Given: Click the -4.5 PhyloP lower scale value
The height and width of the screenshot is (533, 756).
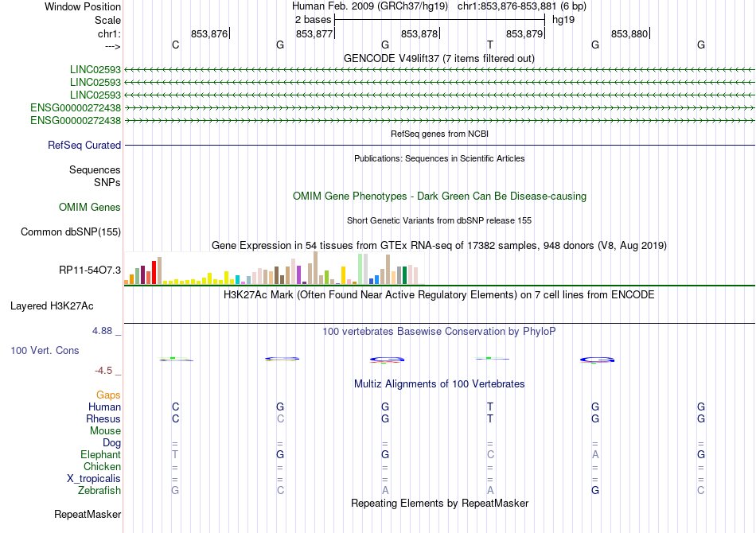Looking at the screenshot, I should coord(103,370).
